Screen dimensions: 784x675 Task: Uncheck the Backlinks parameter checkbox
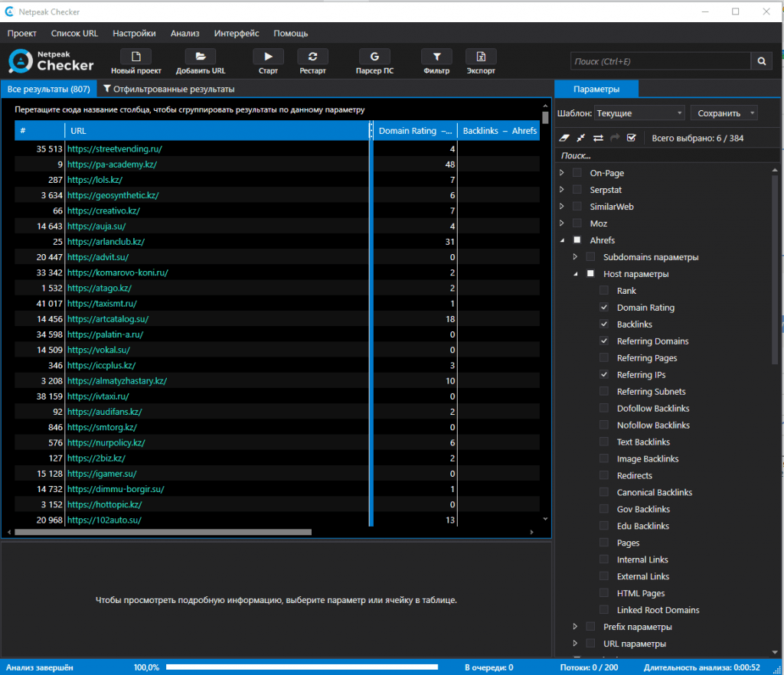[604, 324]
